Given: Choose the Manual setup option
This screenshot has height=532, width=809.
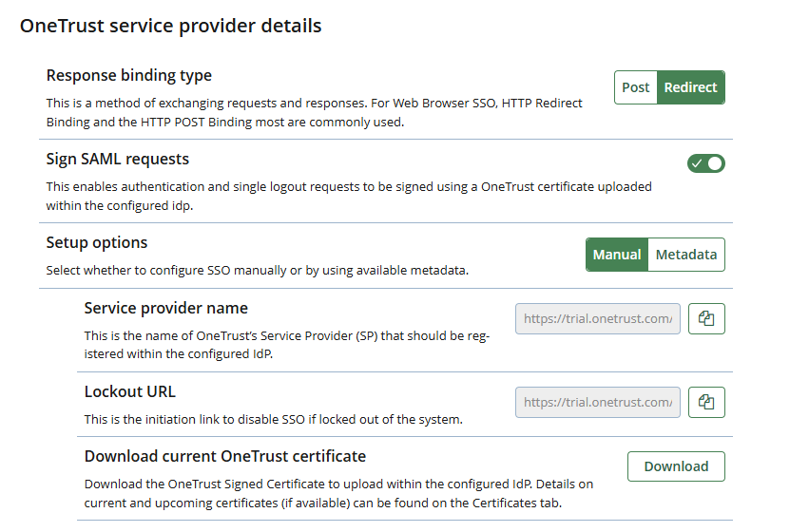Looking at the screenshot, I should 617,255.
